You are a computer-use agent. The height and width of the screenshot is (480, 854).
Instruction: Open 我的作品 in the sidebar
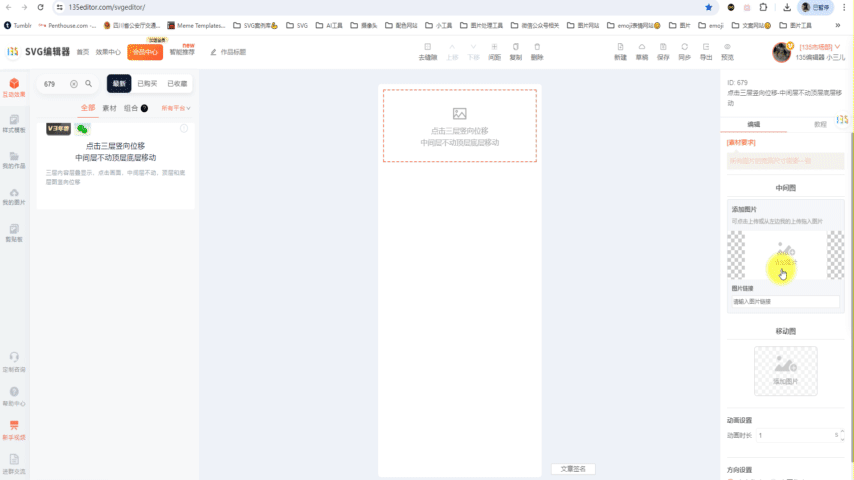14,160
